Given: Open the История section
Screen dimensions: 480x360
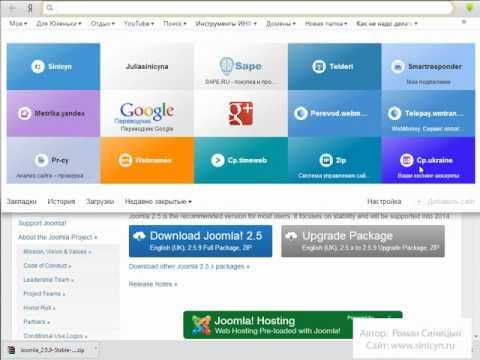Looking at the screenshot, I should (61, 201).
